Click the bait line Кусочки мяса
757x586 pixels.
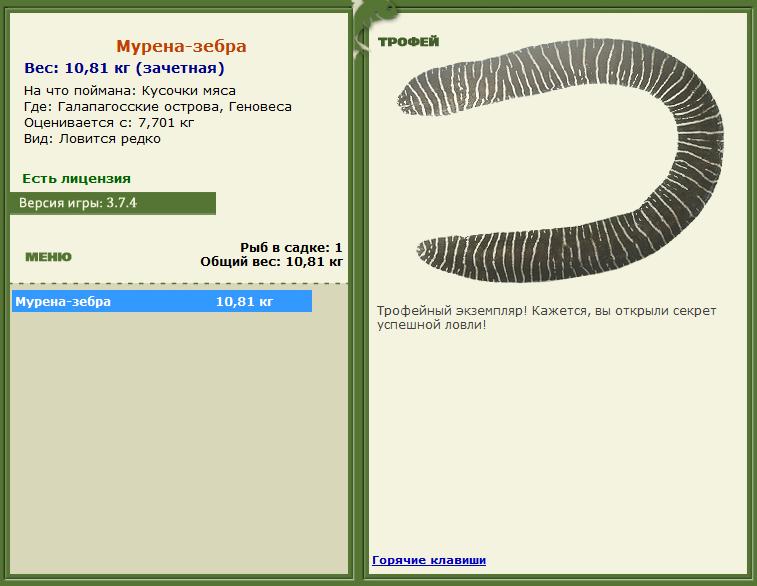click(130, 91)
